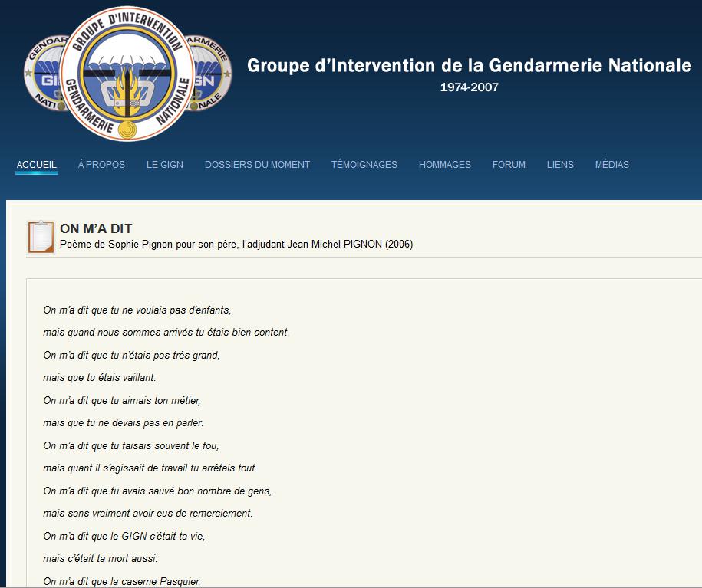This screenshot has height=588, width=702.
Task: Click the subtitle 'Poème de Sophie Pignon pour son père'
Action: tap(149, 245)
